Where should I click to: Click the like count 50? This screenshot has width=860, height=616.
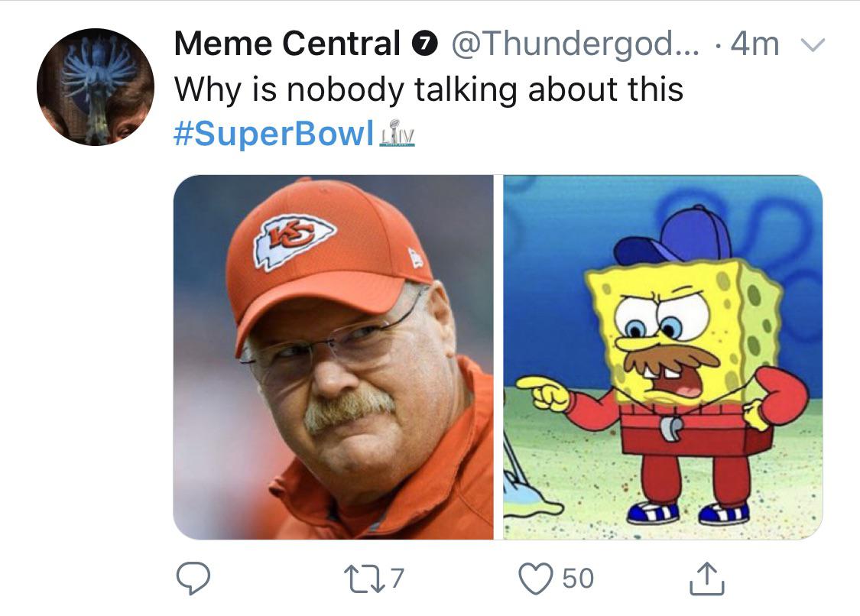(x=578, y=579)
